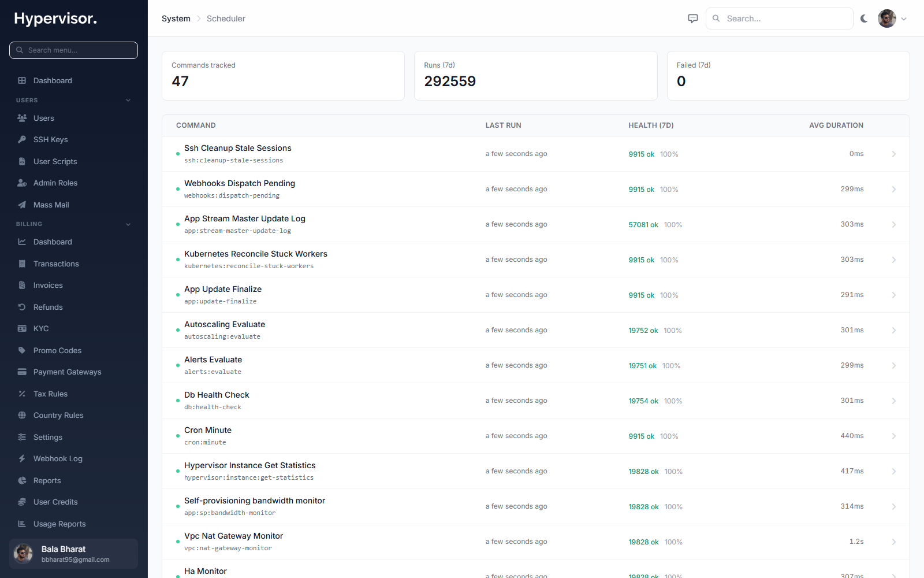
Task: Click the 57081 ok health value
Action: click(x=643, y=225)
